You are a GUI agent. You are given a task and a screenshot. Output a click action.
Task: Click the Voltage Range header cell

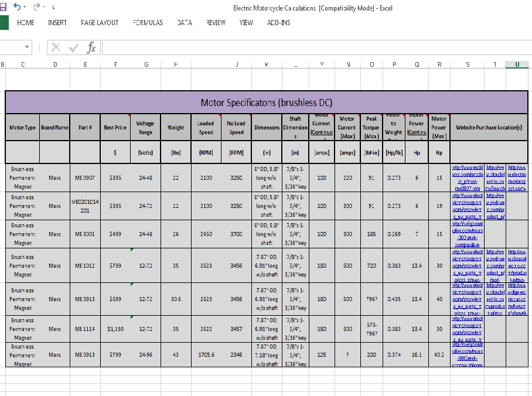point(145,128)
